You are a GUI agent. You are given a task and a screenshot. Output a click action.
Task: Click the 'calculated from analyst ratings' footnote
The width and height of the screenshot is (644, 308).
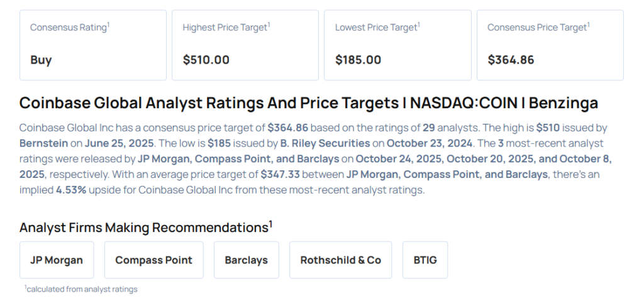pyautogui.click(x=81, y=289)
